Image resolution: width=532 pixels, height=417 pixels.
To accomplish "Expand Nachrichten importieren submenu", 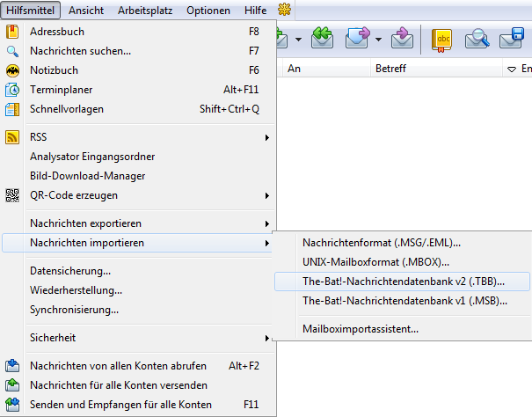I will [267, 243].
